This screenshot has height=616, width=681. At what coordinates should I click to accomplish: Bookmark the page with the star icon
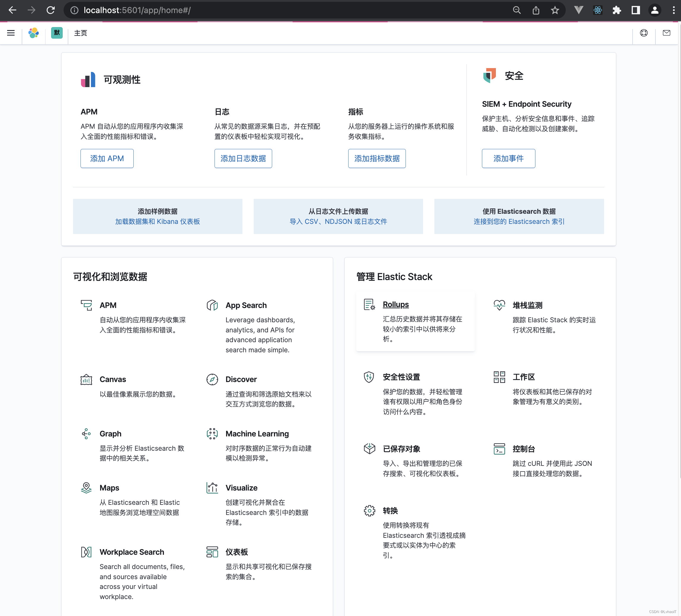point(555,10)
